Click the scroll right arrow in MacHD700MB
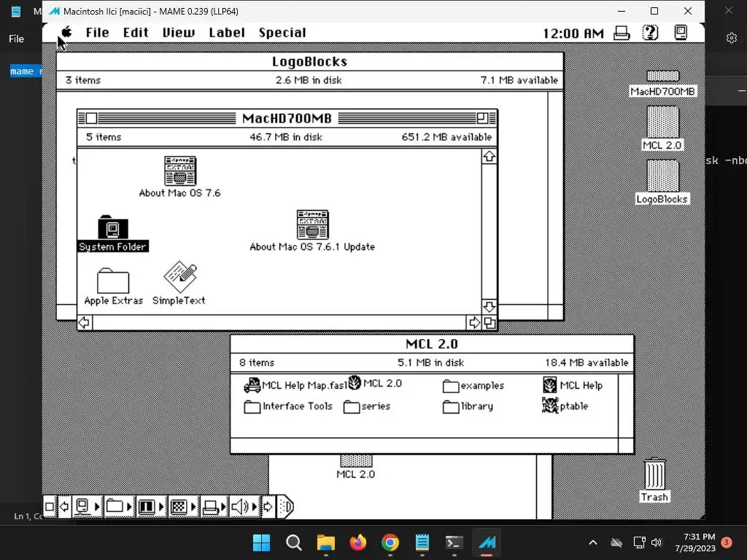The width and height of the screenshot is (747, 560). point(474,323)
